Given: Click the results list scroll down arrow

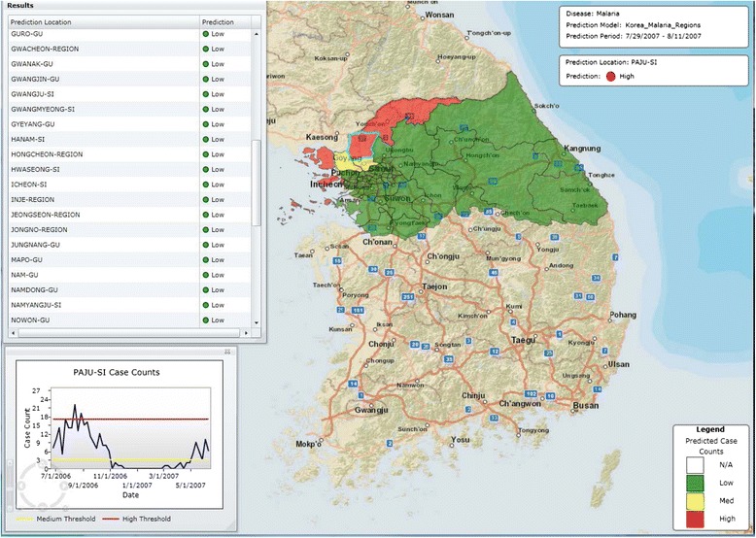Looking at the screenshot, I should click(258, 321).
